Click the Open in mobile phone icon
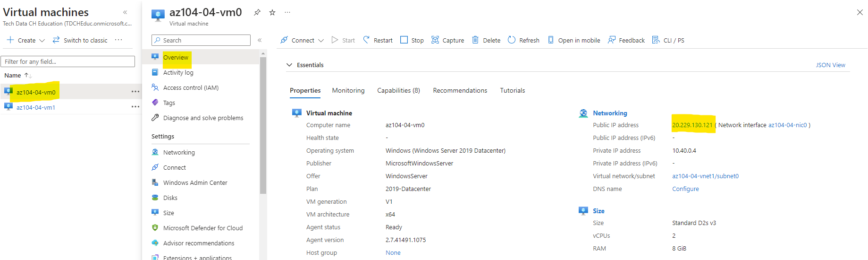Viewport: 868px width, 260px height. pos(551,40)
